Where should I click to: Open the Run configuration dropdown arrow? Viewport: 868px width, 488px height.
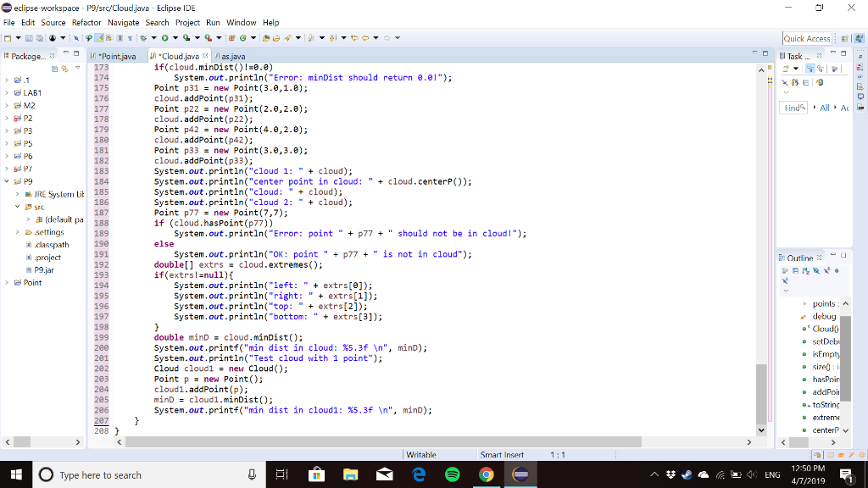(x=175, y=37)
